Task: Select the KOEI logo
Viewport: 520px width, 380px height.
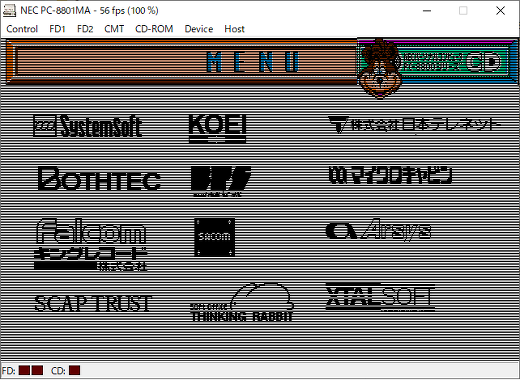Action: (x=217, y=128)
